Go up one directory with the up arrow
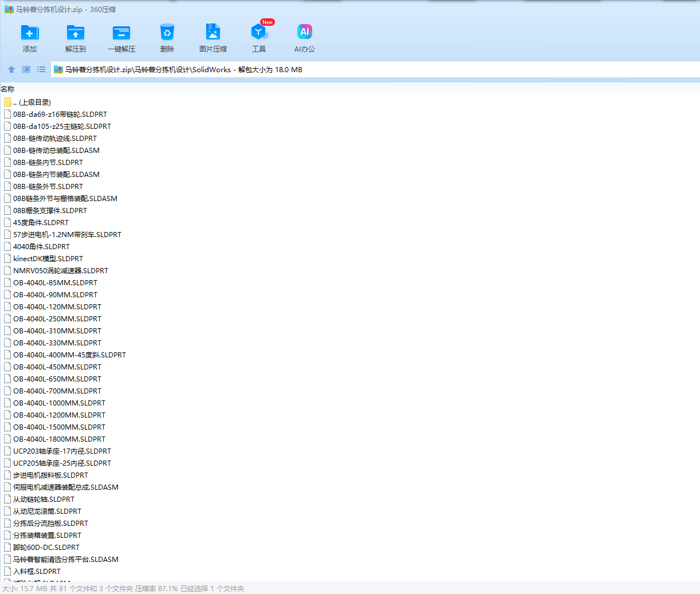700x594 pixels. tap(11, 69)
